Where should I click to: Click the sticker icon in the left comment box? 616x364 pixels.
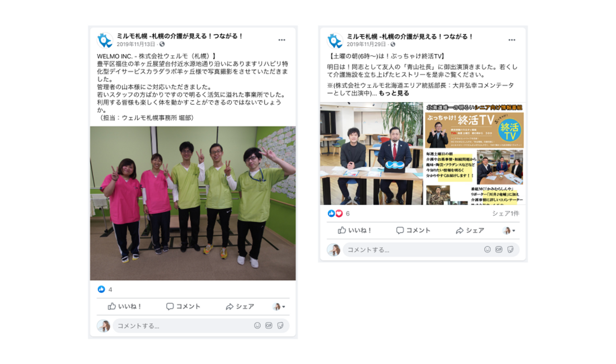[x=280, y=326]
